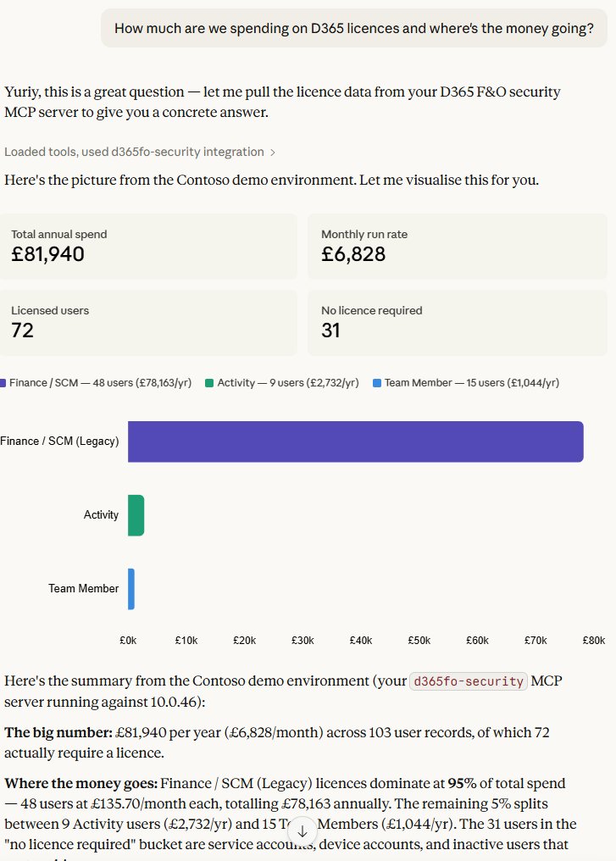Toggle the Team Member — 15 users legend entry
616x861 pixels.
click(x=466, y=383)
